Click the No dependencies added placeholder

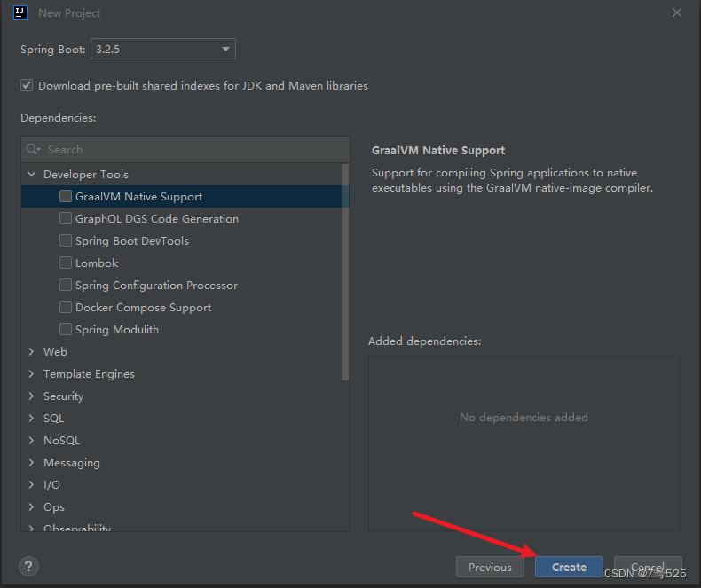click(524, 418)
